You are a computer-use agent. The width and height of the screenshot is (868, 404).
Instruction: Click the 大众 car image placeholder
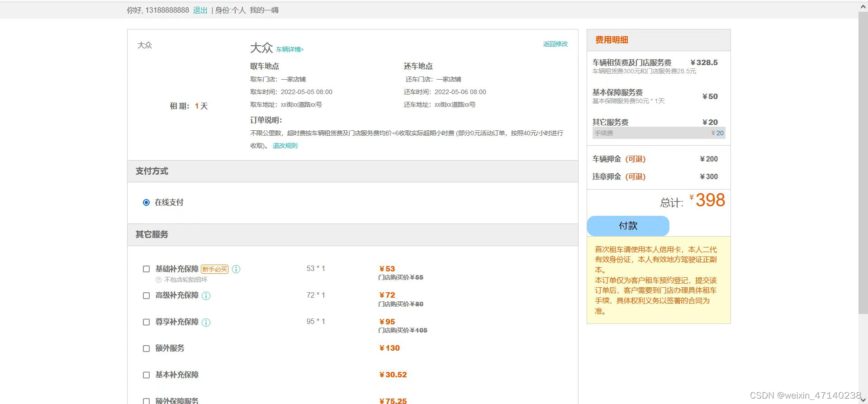coord(145,45)
